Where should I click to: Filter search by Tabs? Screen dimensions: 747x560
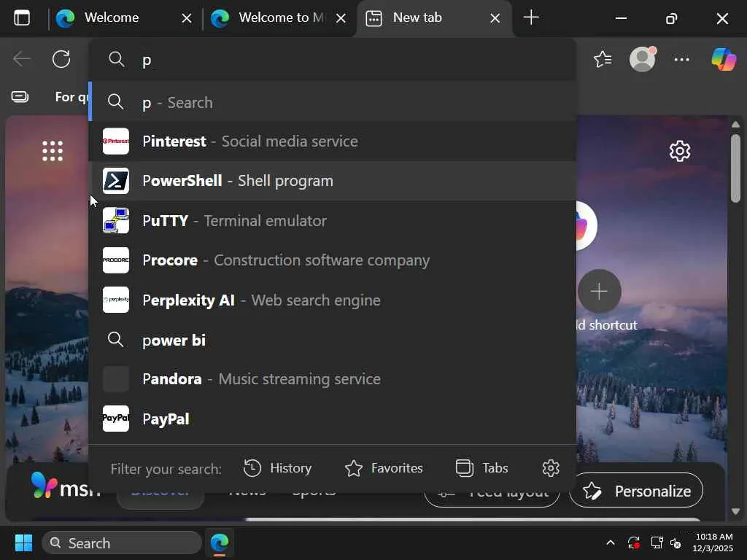pyautogui.click(x=481, y=468)
